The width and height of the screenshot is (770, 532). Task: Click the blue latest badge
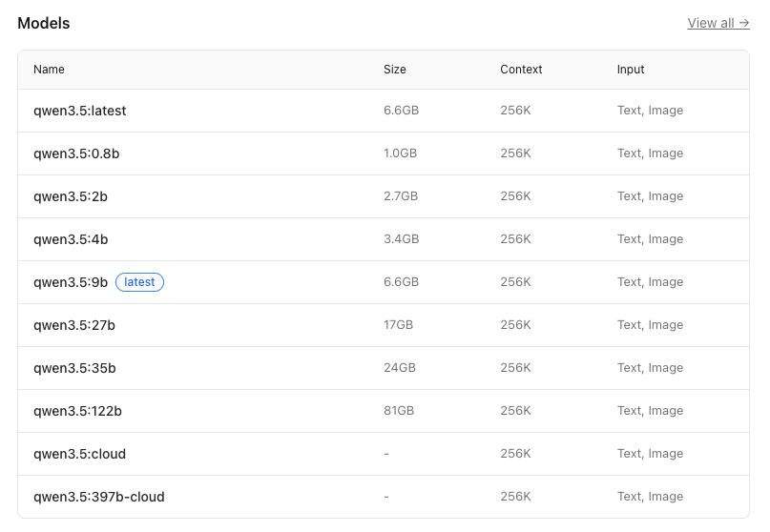click(x=139, y=282)
